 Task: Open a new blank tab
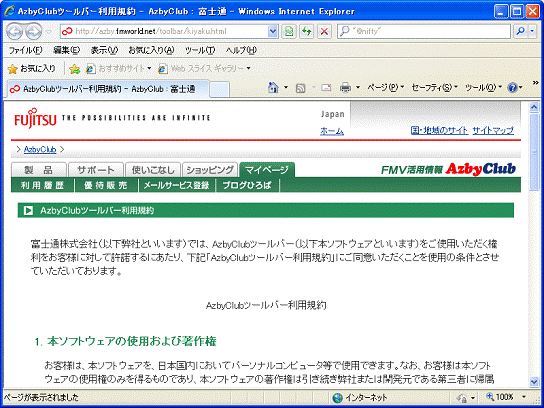coord(219,90)
